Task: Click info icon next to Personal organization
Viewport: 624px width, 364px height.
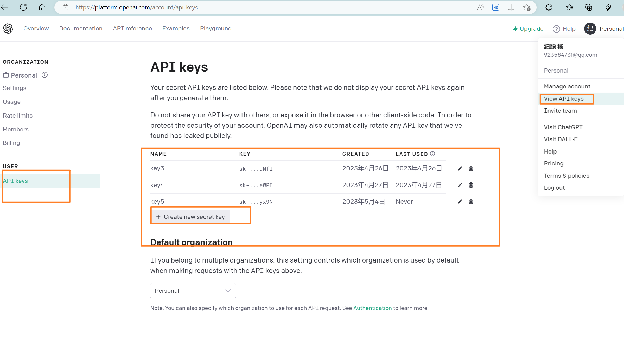Action: 45,75
